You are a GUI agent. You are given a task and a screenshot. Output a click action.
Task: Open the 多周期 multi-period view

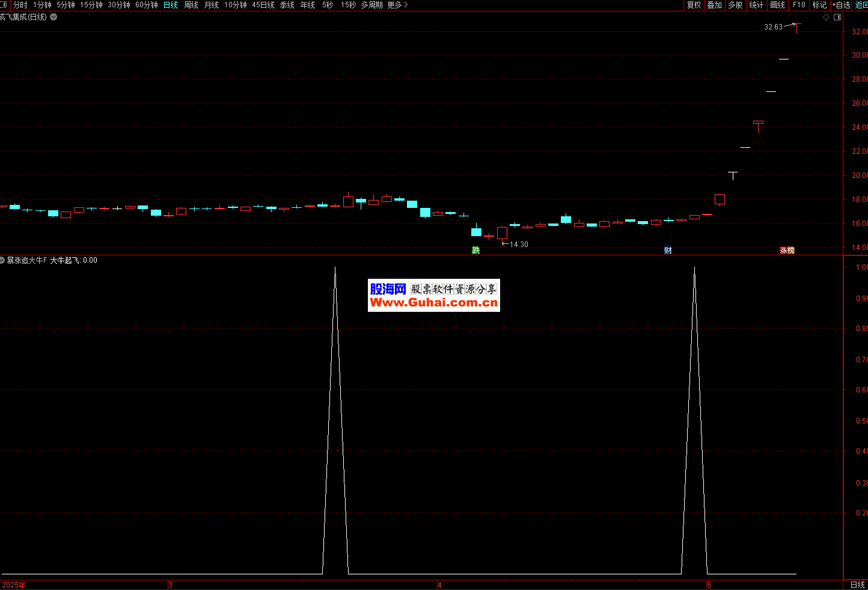coord(371,5)
